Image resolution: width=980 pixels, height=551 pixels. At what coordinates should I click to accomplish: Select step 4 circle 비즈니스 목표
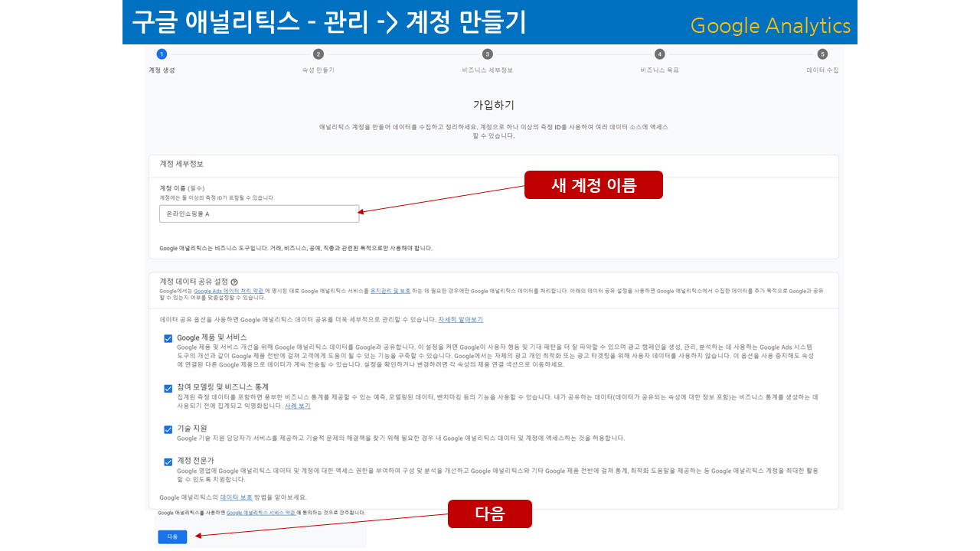pyautogui.click(x=659, y=54)
